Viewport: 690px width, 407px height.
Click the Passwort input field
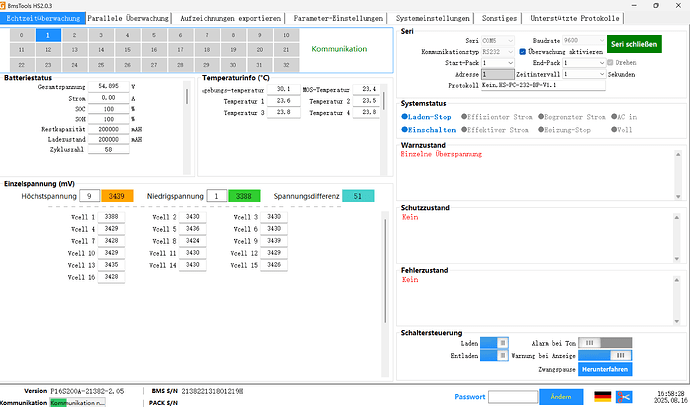pos(513,397)
